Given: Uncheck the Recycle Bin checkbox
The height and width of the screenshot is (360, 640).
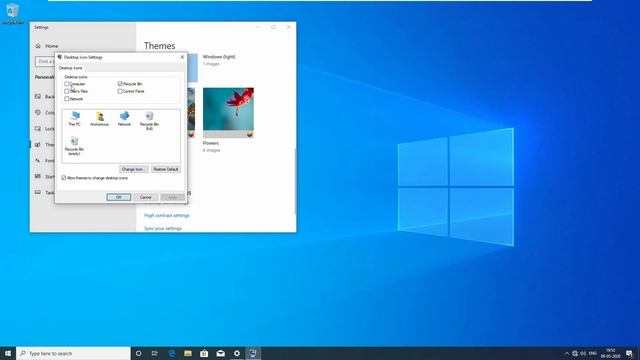Looking at the screenshot, I should 120,84.
